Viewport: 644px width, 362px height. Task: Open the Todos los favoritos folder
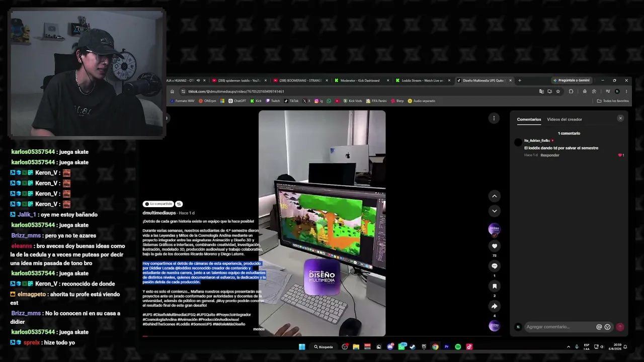pyautogui.click(x=613, y=101)
